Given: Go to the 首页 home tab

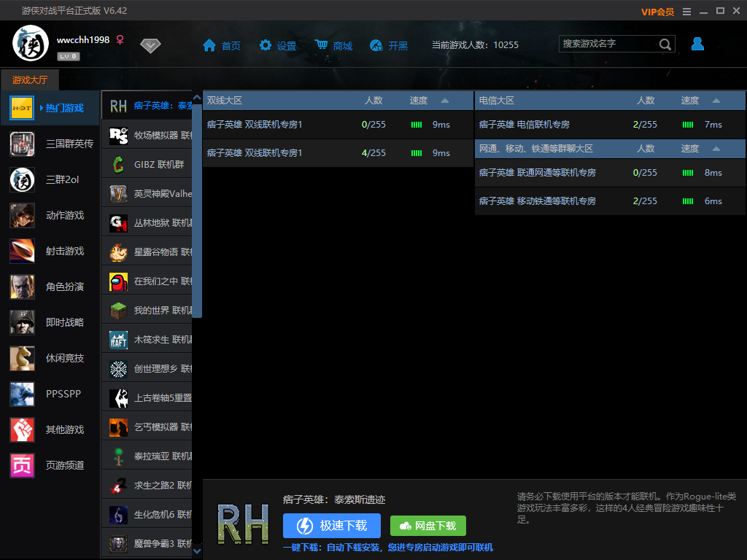Looking at the screenshot, I should [222, 46].
